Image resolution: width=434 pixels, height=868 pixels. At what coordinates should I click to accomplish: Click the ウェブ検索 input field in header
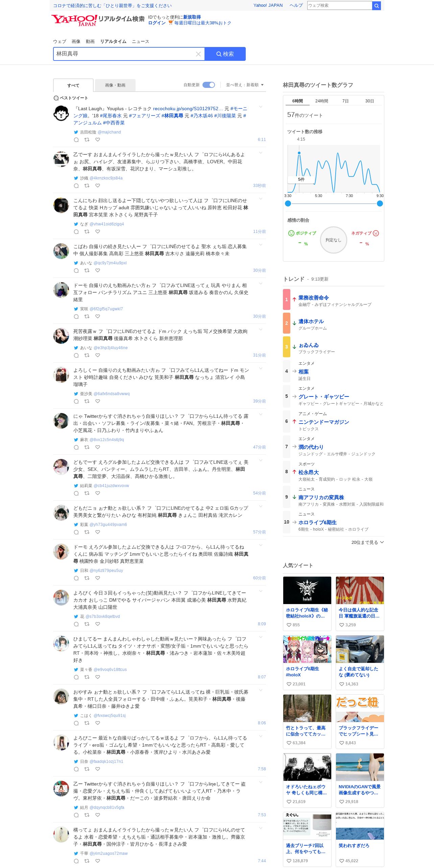339,5
